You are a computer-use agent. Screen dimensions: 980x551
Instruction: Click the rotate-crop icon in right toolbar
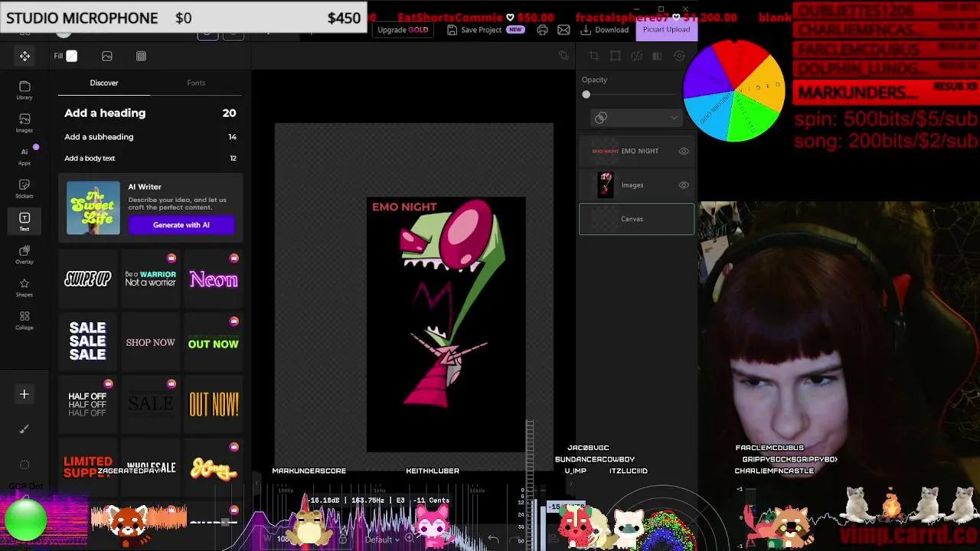click(636, 56)
